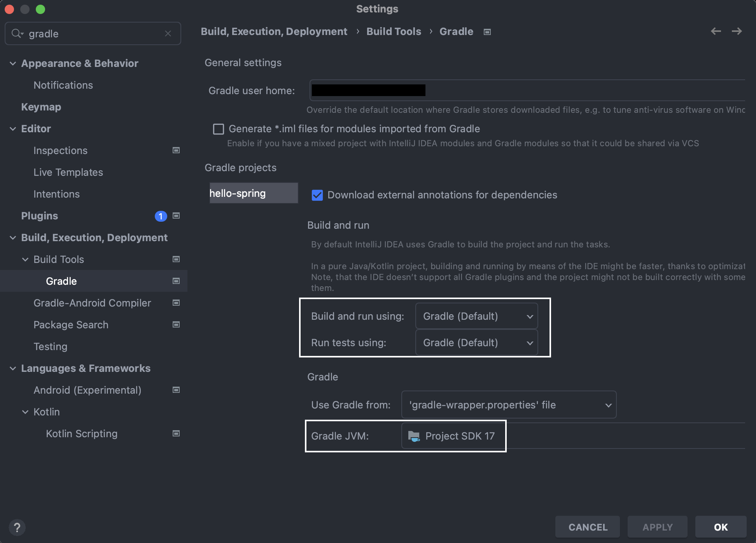Open the help question mark button
756x543 pixels.
coord(17,527)
